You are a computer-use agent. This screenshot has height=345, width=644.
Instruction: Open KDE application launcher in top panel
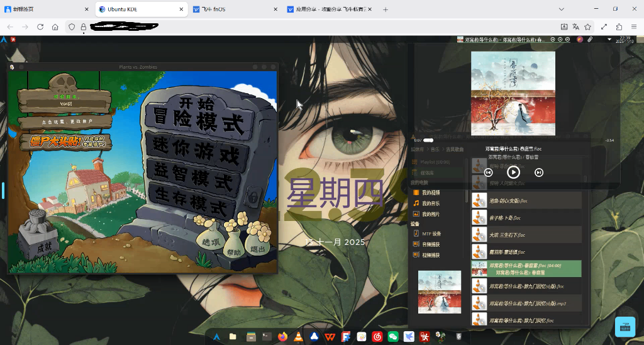[4, 40]
